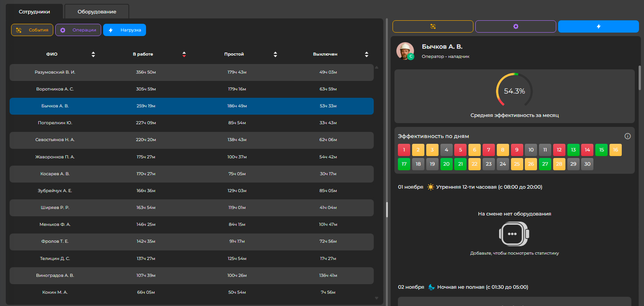Click the load lightning icon in right panel
The height and width of the screenshot is (306, 644).
tap(598, 26)
